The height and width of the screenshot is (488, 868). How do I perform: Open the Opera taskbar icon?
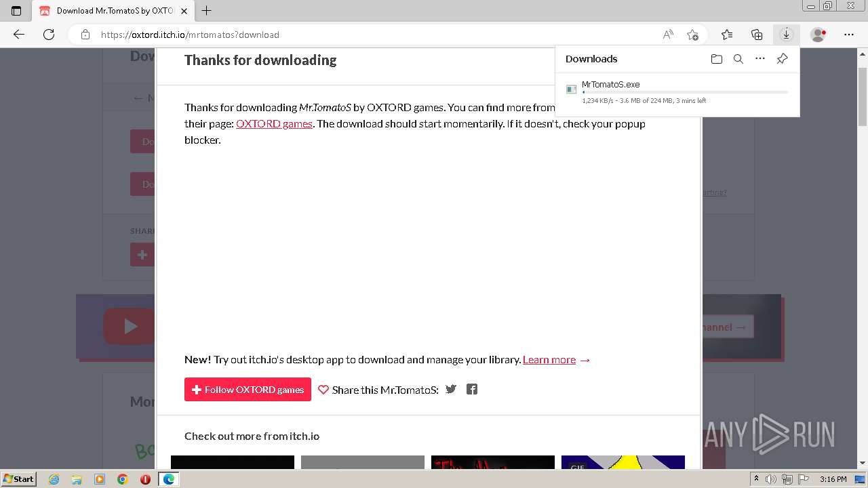(x=145, y=479)
